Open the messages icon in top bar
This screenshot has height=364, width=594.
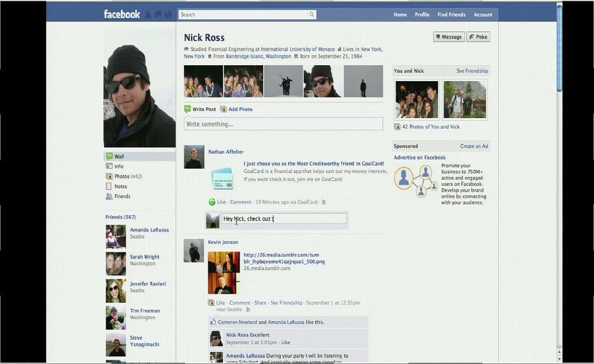click(x=158, y=15)
